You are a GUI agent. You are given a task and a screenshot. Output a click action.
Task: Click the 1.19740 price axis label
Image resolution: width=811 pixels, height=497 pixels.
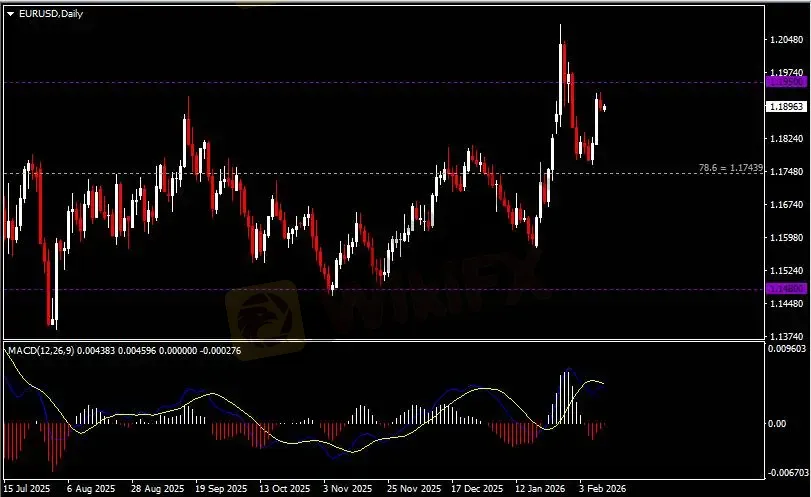(x=786, y=72)
